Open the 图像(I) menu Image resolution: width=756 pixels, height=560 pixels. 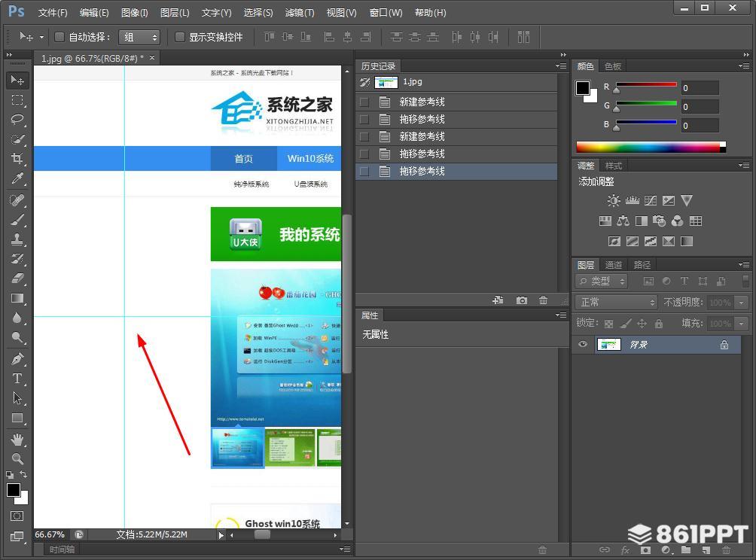134,13
